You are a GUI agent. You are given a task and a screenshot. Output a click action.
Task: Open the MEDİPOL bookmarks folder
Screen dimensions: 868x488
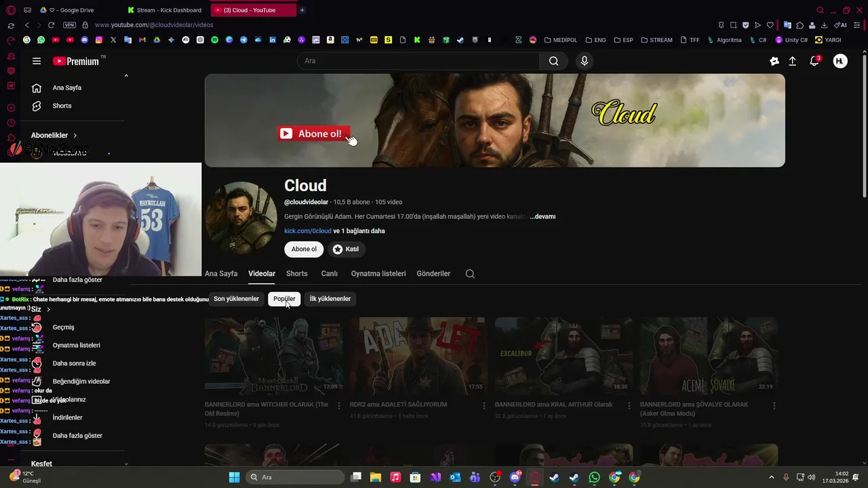point(560,40)
